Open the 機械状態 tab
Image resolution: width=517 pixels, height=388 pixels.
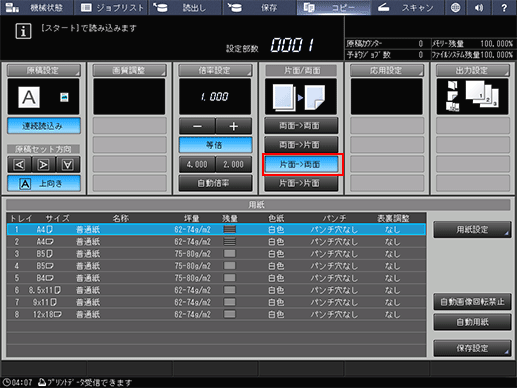[x=37, y=8]
